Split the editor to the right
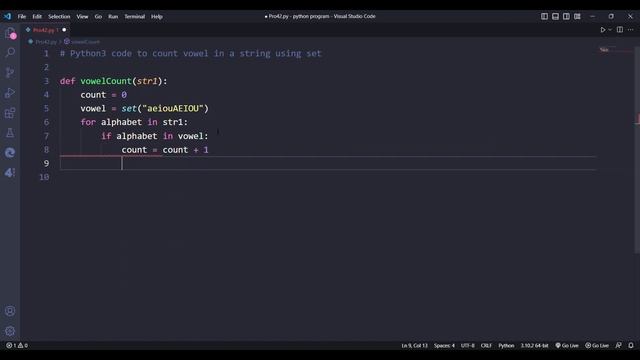 (620, 30)
